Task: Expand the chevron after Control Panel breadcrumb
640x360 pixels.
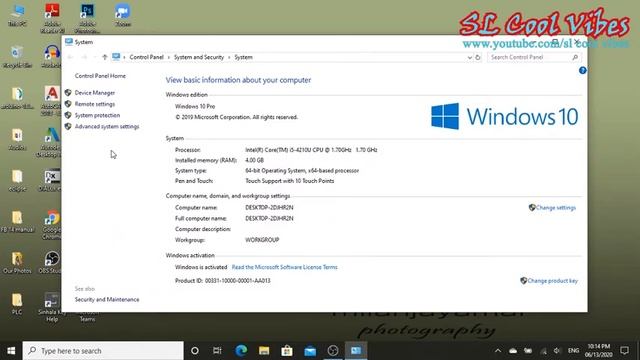Action: [169, 58]
